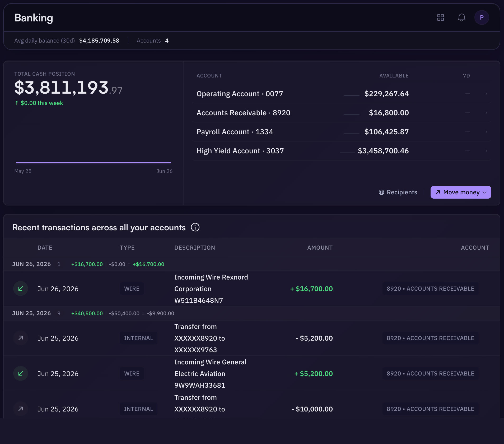This screenshot has width=504, height=444.
Task: Click High Yield Account sparkline
Action: [347, 153]
